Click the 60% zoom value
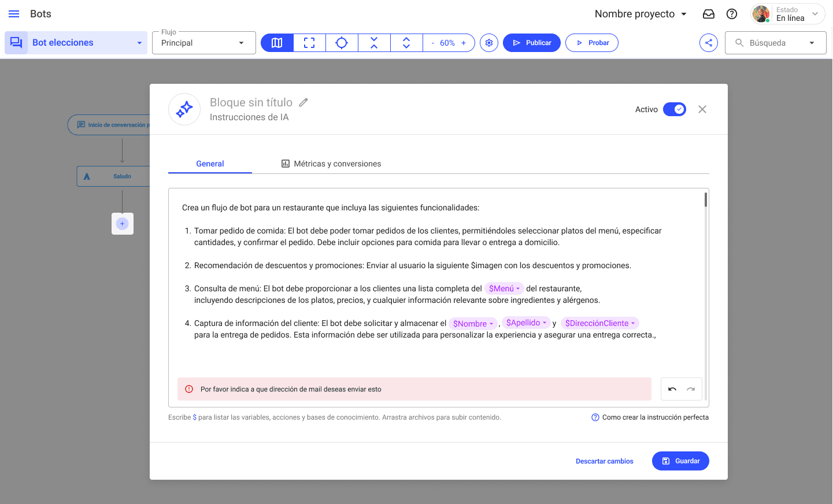Screen dimensions: 833x504 [447, 43]
